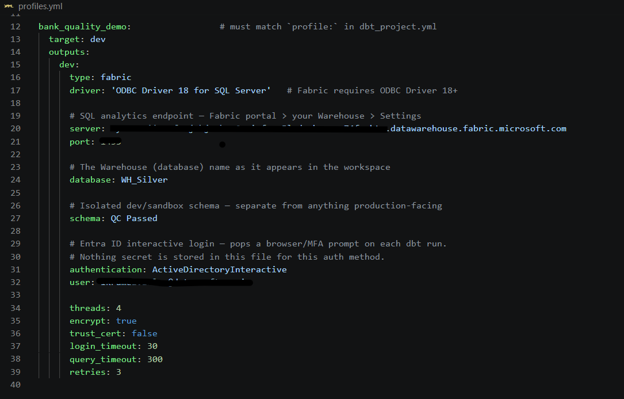Click the 'retries' key

click(88, 372)
